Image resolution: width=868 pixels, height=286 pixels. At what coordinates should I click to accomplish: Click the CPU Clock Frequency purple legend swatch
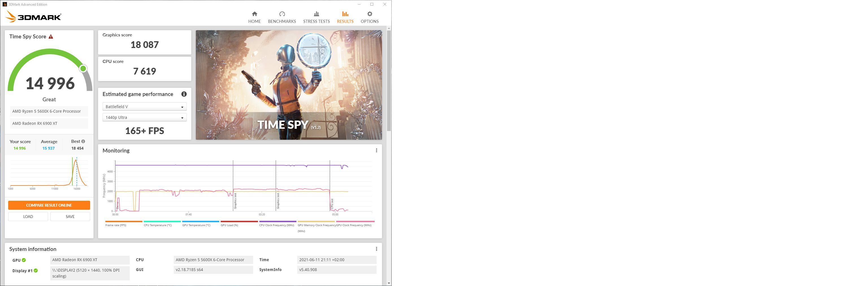[278, 222]
